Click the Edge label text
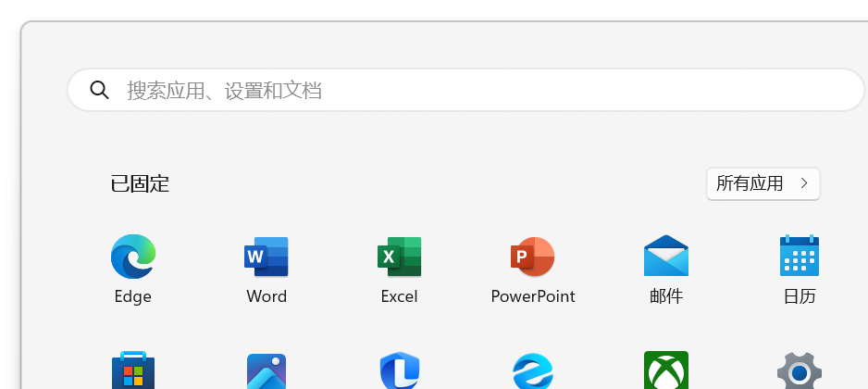The height and width of the screenshot is (389, 868). (x=133, y=296)
